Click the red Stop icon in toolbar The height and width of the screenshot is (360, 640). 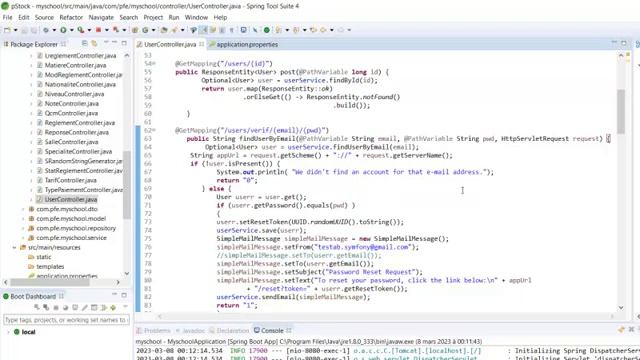coord(98,30)
